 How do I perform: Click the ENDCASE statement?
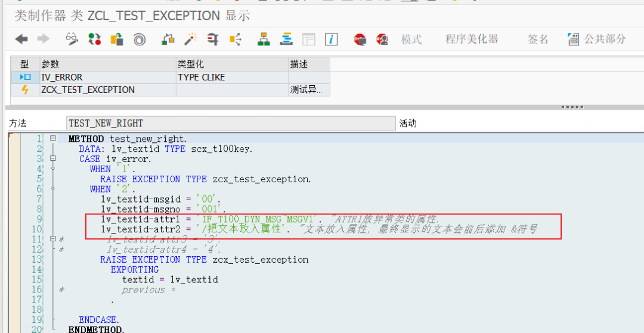click(100, 319)
